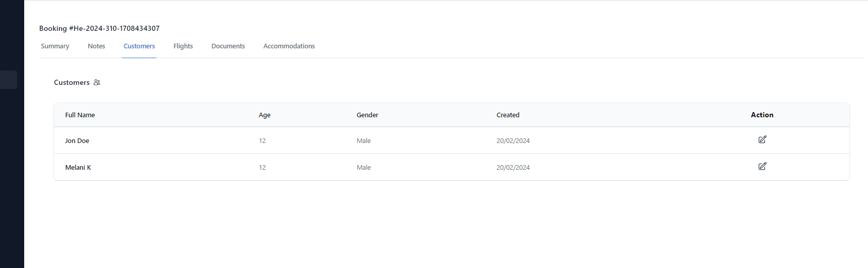The image size is (868, 268).
Task: Edit the Jon Doe customer record
Action: pos(762,139)
